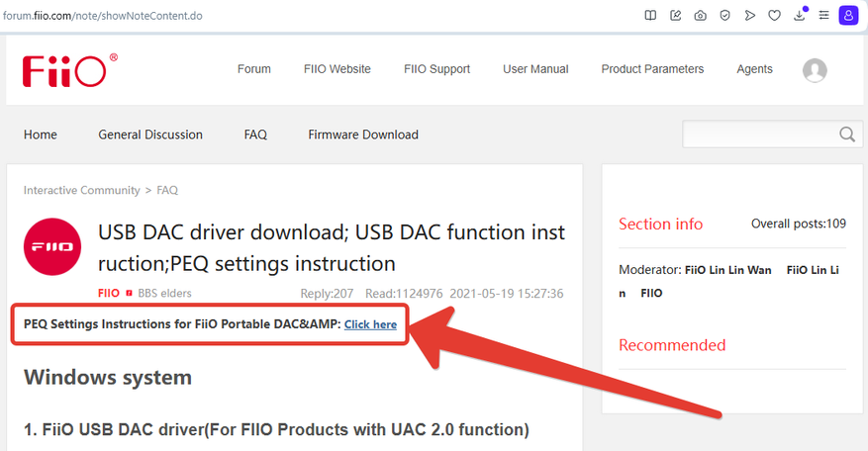Click the search magnifier icon

(x=847, y=135)
